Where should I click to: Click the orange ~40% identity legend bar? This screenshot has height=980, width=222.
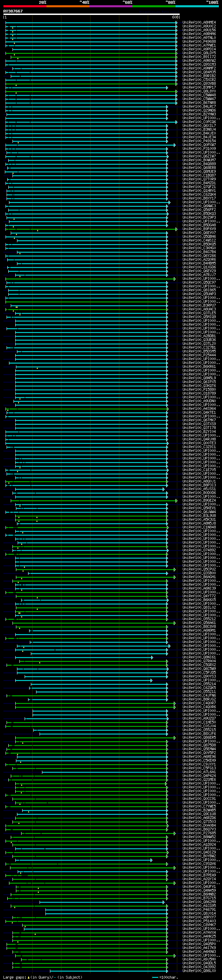(68, 6)
